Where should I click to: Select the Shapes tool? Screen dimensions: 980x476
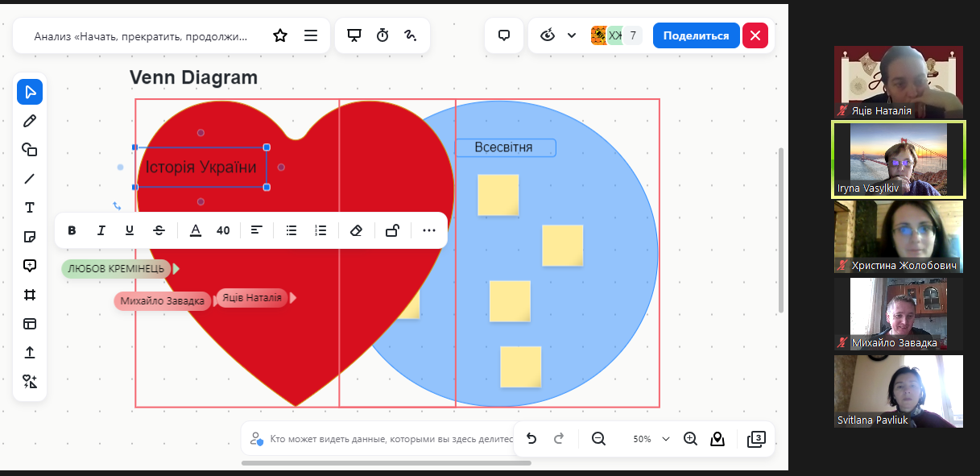(x=30, y=150)
